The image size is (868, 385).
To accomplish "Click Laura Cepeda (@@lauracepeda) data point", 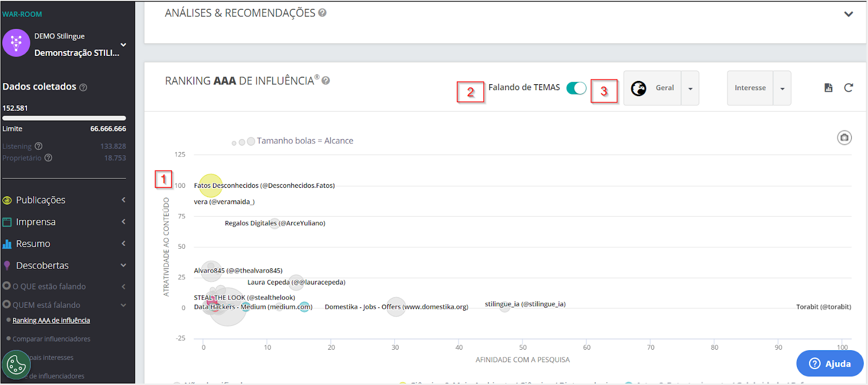I will tap(296, 282).
